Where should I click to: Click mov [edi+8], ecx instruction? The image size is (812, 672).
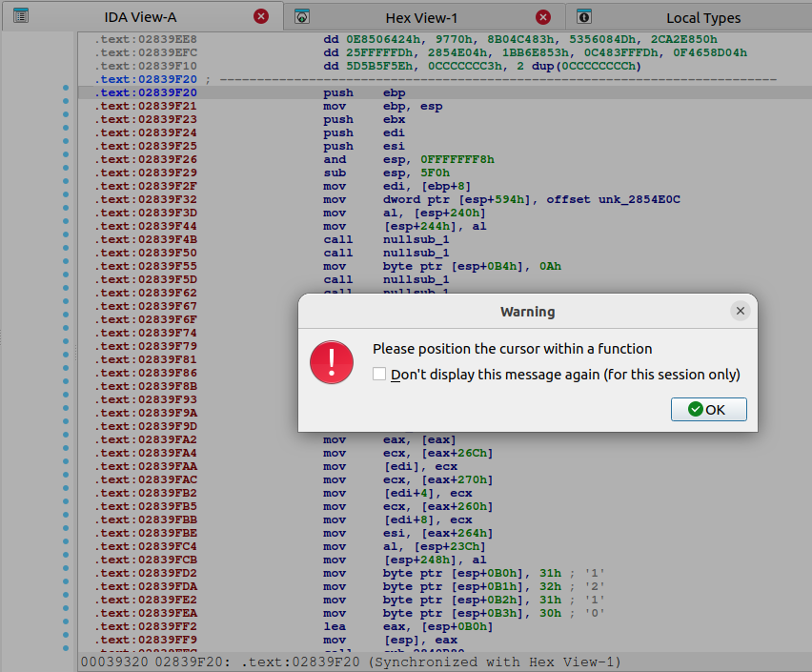pos(397,520)
